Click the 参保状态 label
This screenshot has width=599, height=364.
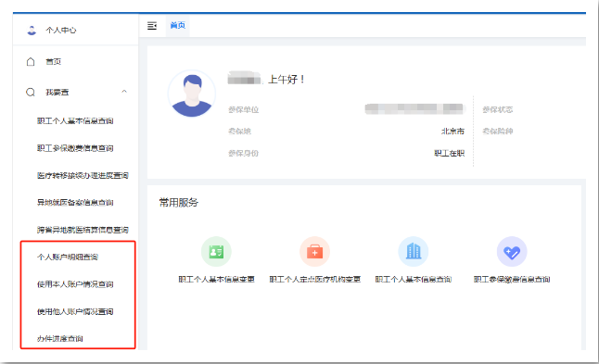[x=497, y=109]
